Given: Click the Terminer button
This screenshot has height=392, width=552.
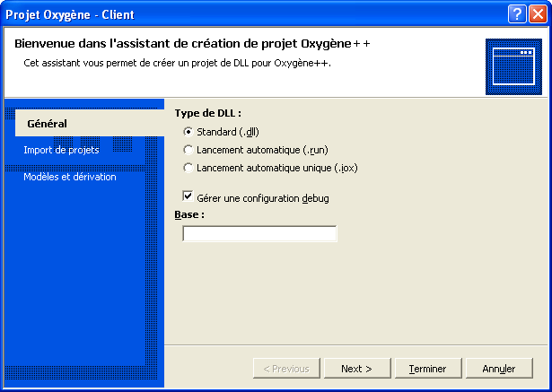Looking at the screenshot, I should 428,369.
